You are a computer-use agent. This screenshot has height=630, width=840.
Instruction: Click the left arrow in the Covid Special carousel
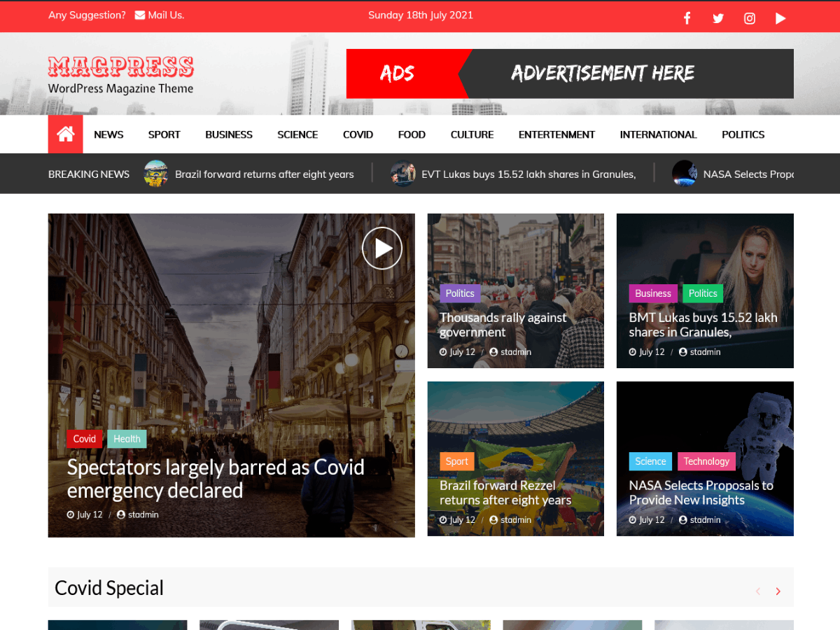[x=758, y=591]
